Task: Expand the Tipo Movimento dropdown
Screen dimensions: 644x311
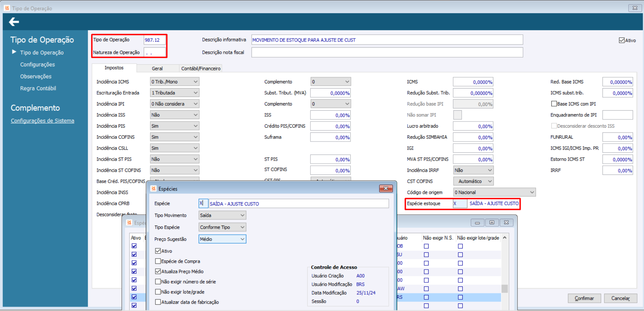Action: 222,215
